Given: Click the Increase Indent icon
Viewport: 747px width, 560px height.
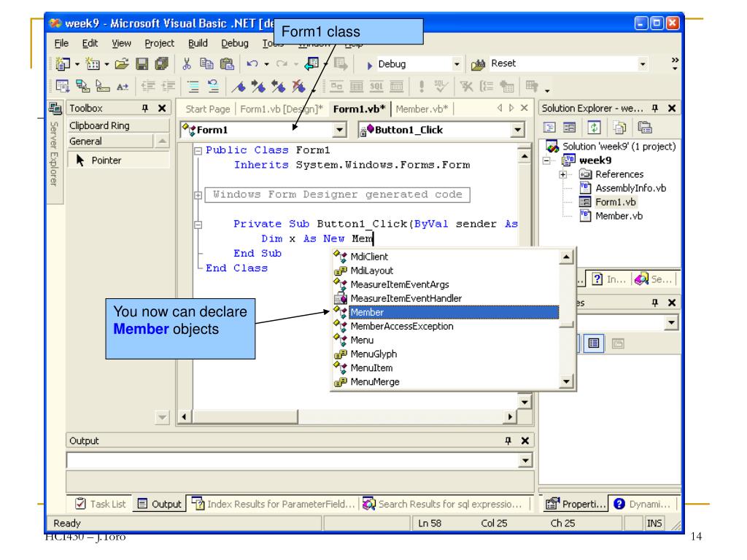Looking at the screenshot, I should 169,86.
